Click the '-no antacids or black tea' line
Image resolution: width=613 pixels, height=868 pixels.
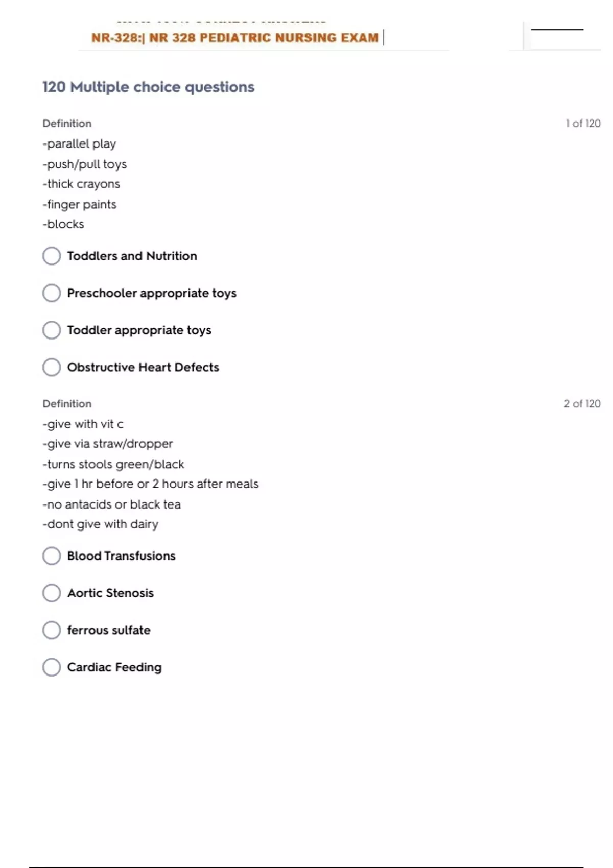pos(112,504)
